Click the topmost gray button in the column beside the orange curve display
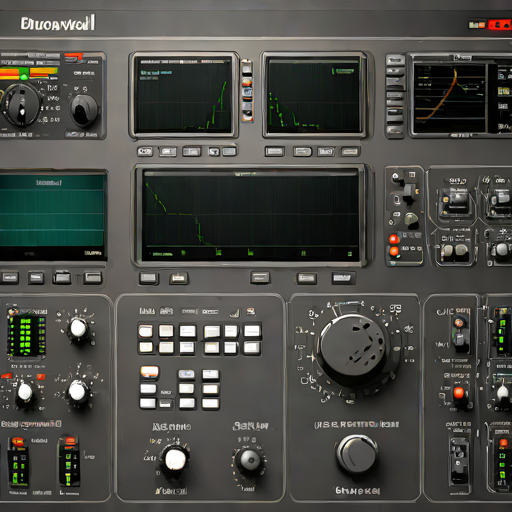The width and height of the screenshot is (512, 512). coord(395,60)
